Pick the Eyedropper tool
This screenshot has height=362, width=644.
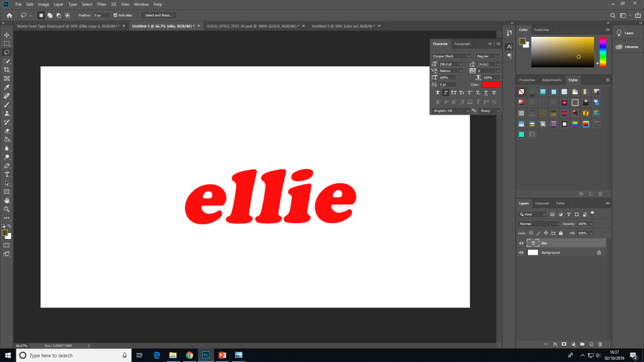(6, 88)
